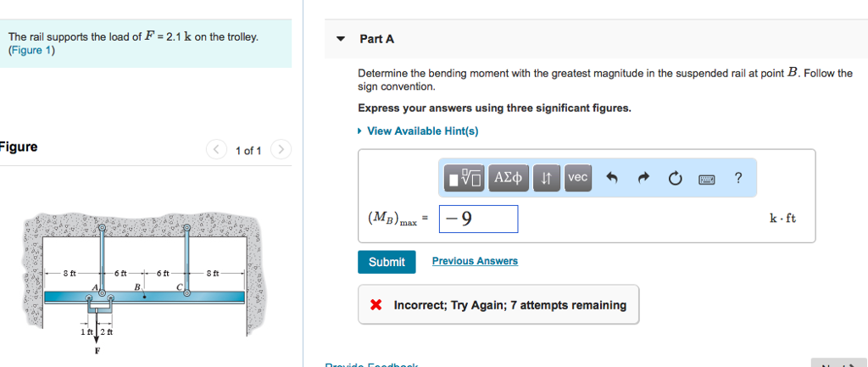
Task: Click the red X incorrect icon
Action: (x=376, y=305)
